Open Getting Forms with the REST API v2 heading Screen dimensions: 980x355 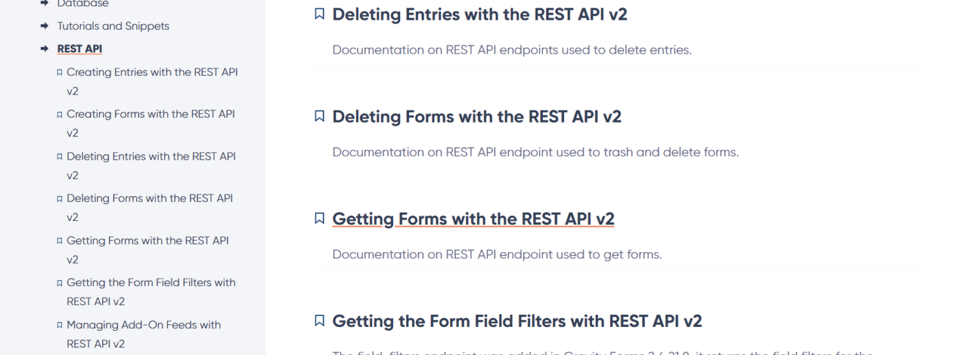coord(473,218)
